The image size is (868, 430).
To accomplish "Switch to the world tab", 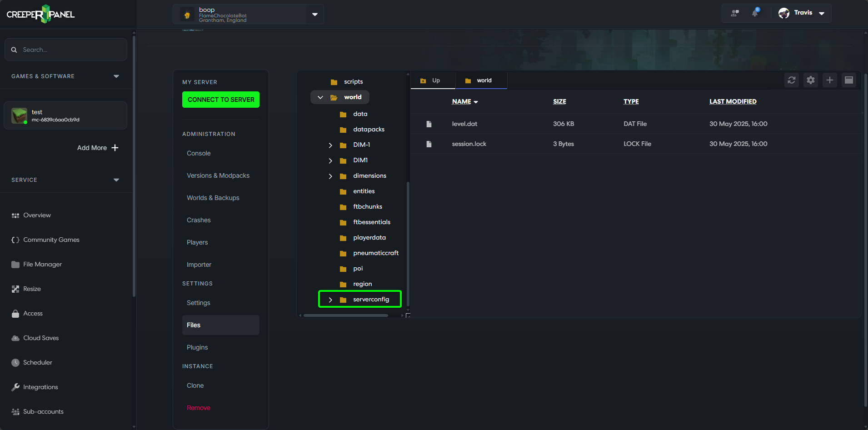I will (481, 80).
